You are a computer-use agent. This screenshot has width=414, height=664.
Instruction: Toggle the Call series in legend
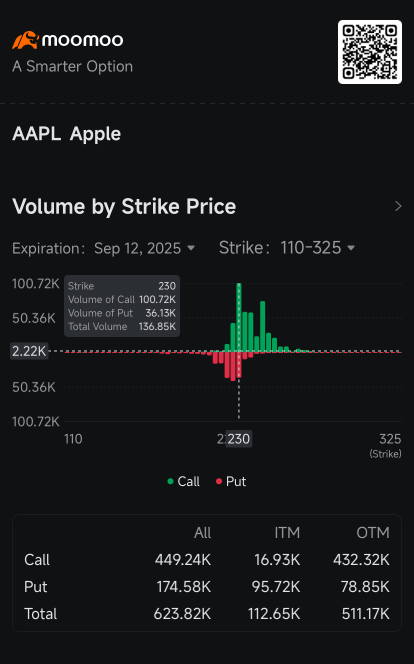click(183, 481)
